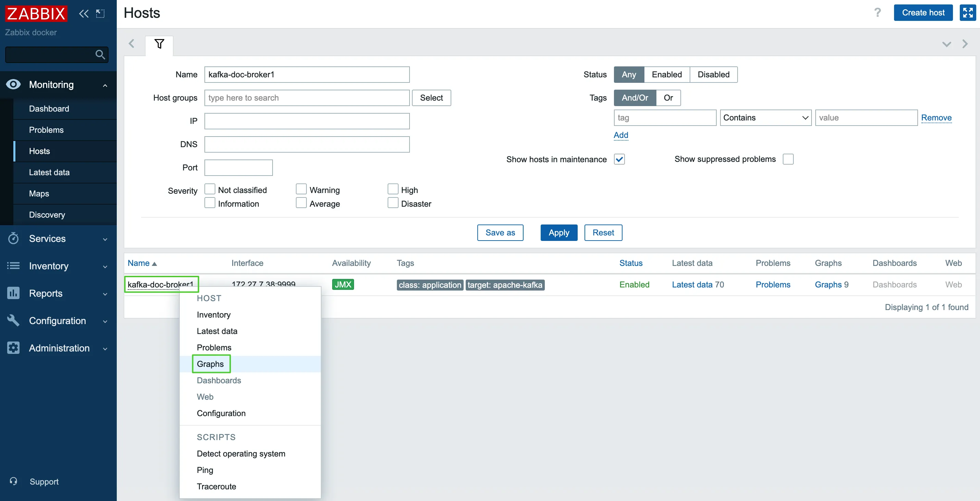Viewport: 980px width, 501px height.
Task: Click the Remove tag link
Action: click(x=936, y=118)
